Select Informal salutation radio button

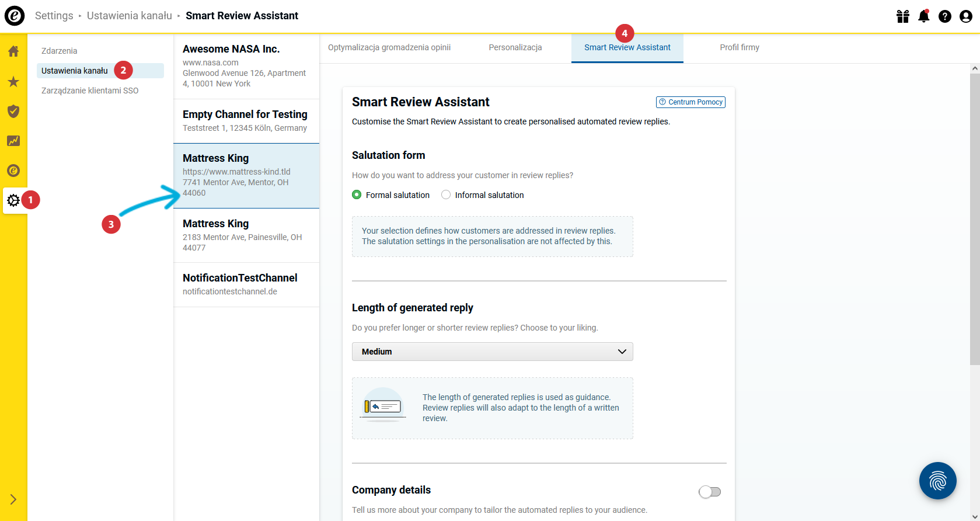tap(446, 195)
